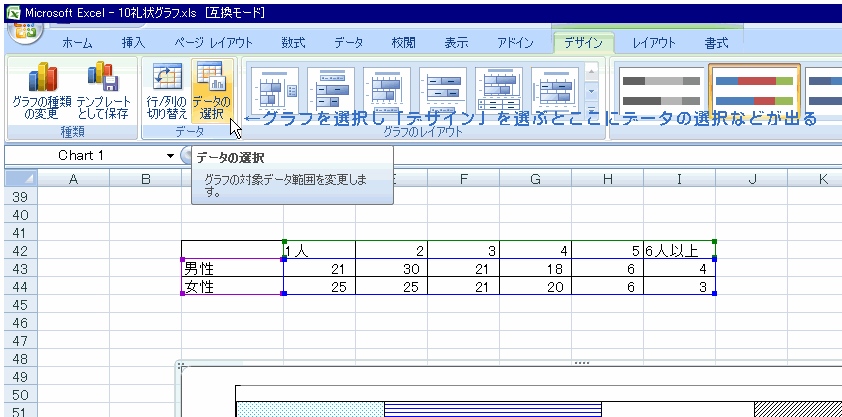Select column G header
This screenshot has width=842, height=417.
point(535,179)
